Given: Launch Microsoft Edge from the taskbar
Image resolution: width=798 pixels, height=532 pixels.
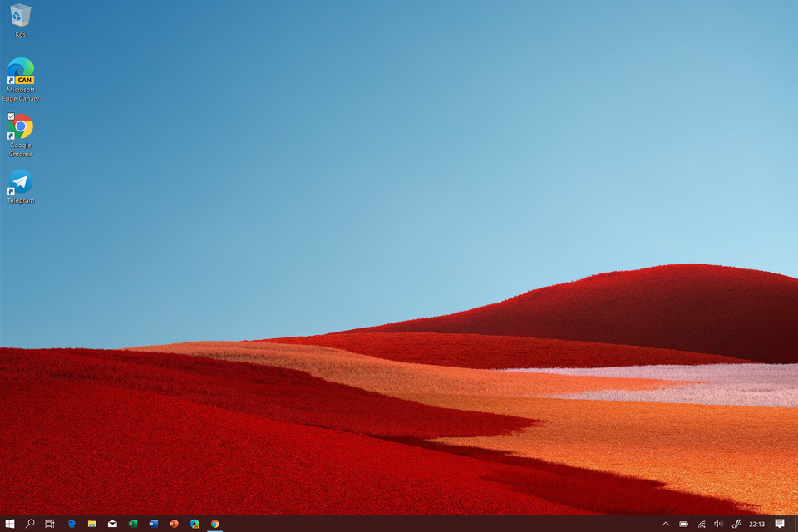Looking at the screenshot, I should click(x=71, y=524).
